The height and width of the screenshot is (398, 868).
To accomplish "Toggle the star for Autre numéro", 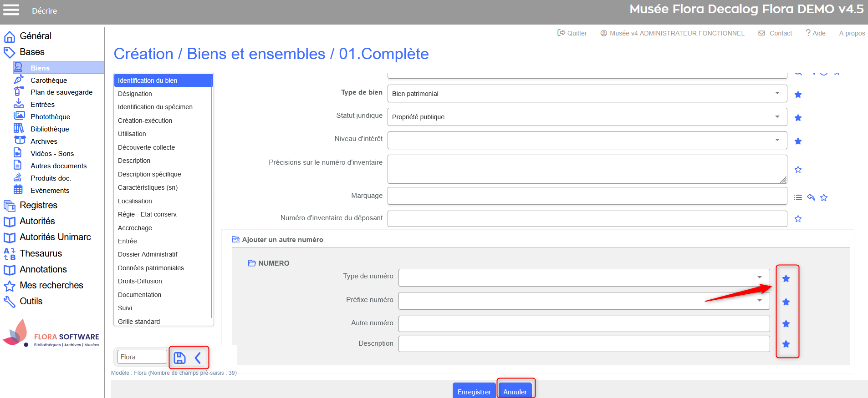I will 786,324.
